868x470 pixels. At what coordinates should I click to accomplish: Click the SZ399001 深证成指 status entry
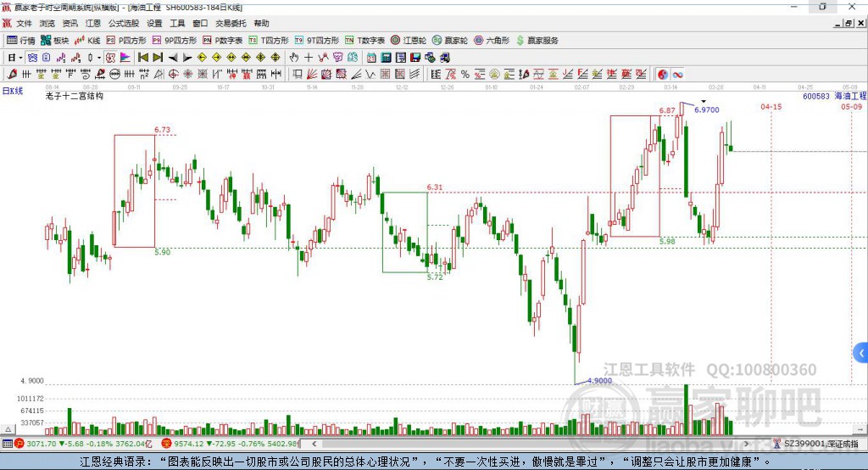click(816, 444)
